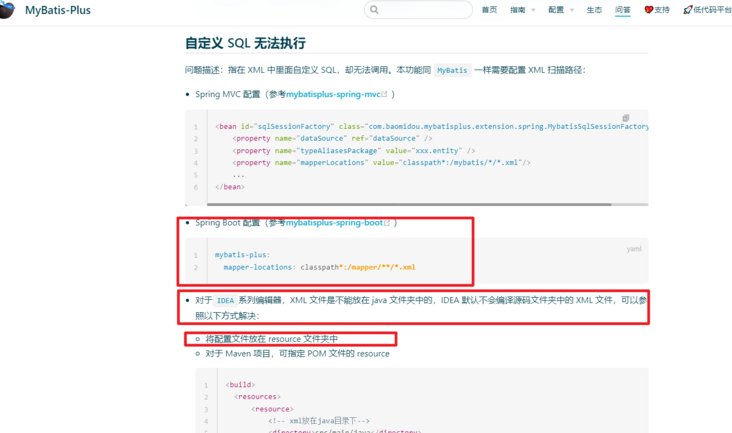The height and width of the screenshot is (433, 732).
Task: Click the 自定义 SQL 无法执行 heading
Action: (246, 43)
